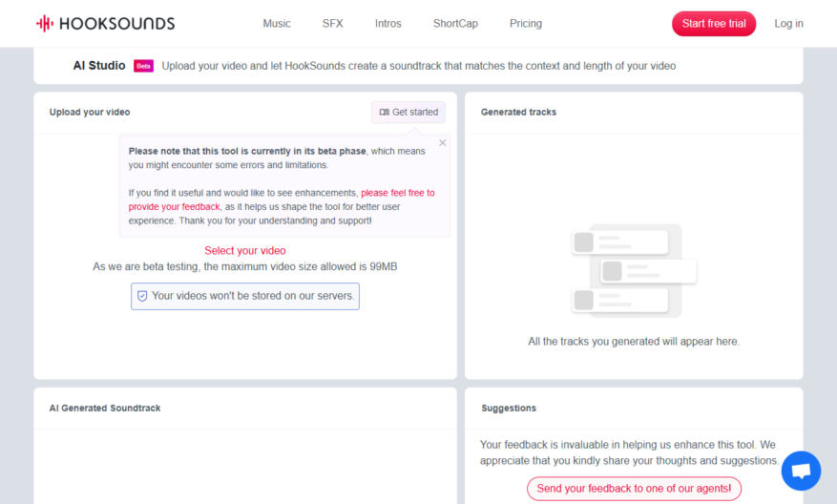Click 'please feel free to provide your feedback' link
Viewport: 837px width, 504px height.
click(x=282, y=199)
